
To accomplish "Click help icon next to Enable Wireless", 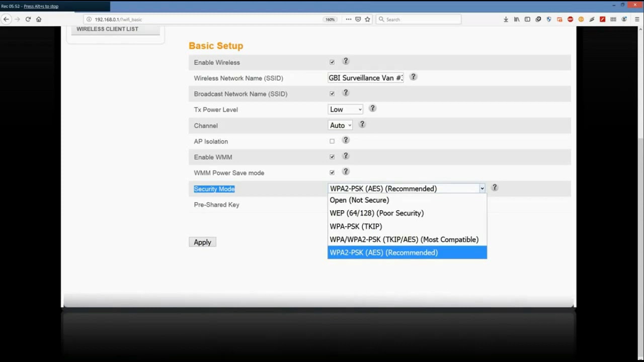I will point(346,61).
